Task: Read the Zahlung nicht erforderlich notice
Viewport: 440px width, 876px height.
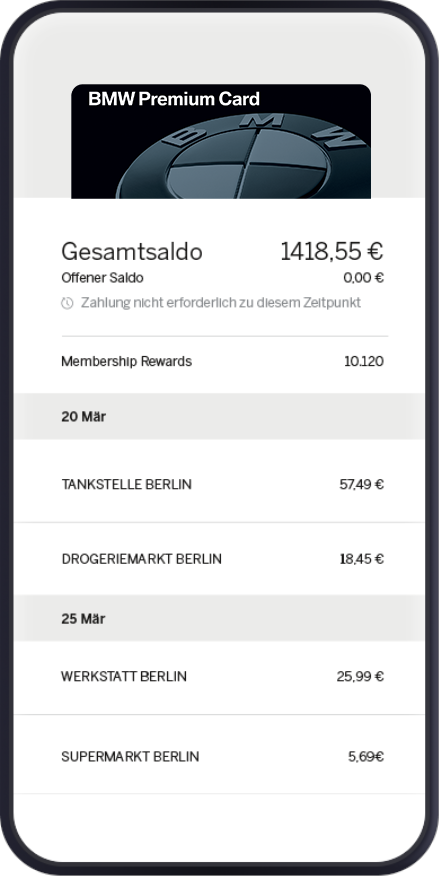Action: click(221, 303)
